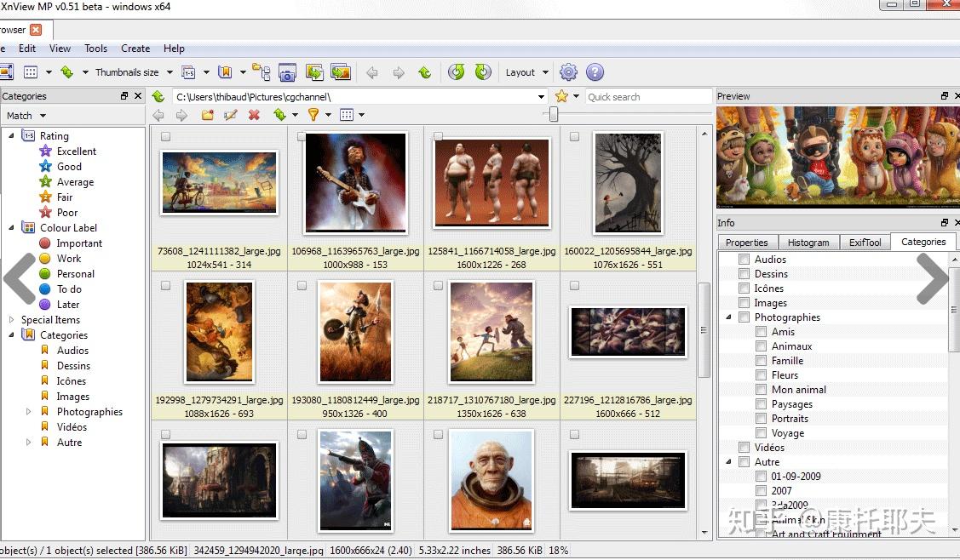Viewport: 960px width, 560px height.
Task: Enable the Audios checkbox in Info panel
Action: (744, 260)
